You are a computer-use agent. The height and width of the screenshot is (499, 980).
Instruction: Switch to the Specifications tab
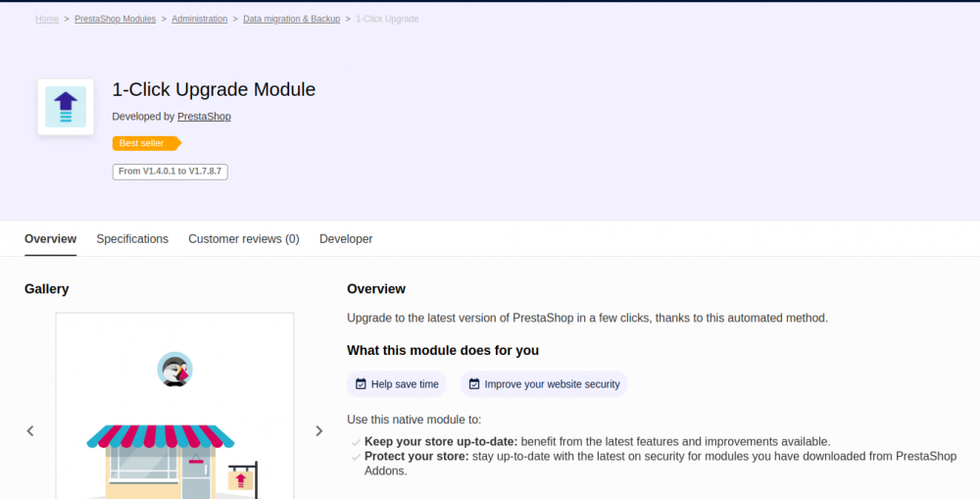click(x=132, y=239)
